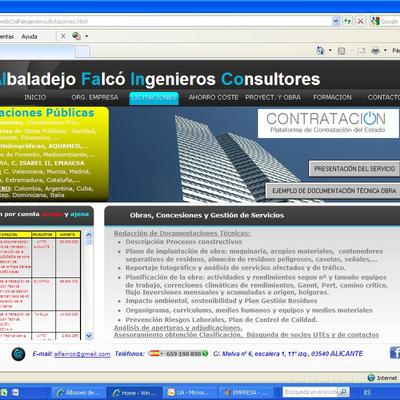Click the second quick launch icon
The width and height of the screenshot is (400, 400).
pyautogui.click(x=16, y=393)
